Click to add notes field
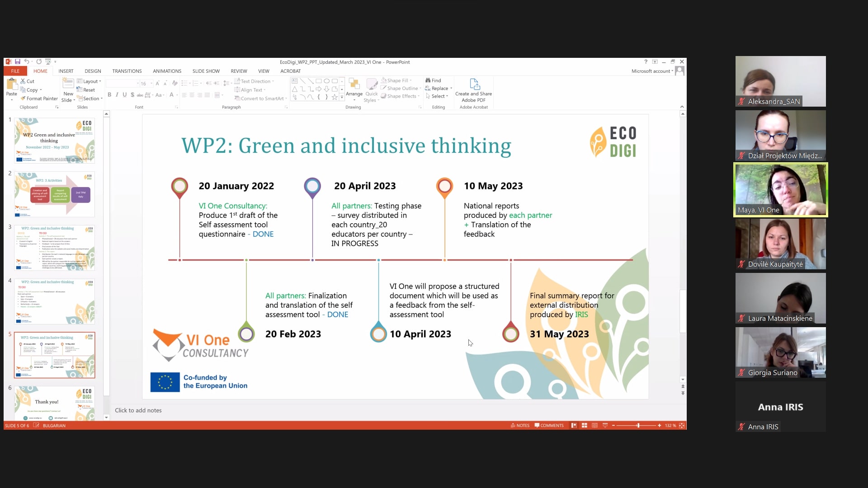Viewport: 868px width, 488px height. coord(396,410)
